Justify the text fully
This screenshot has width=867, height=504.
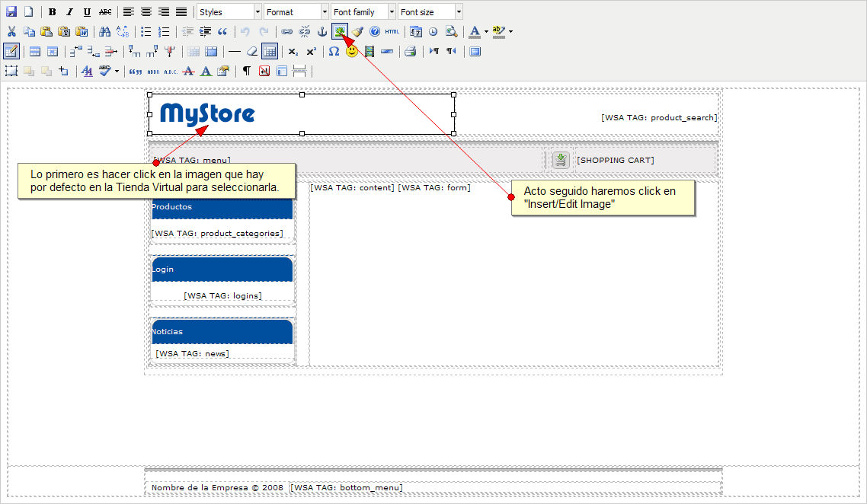[x=181, y=11]
